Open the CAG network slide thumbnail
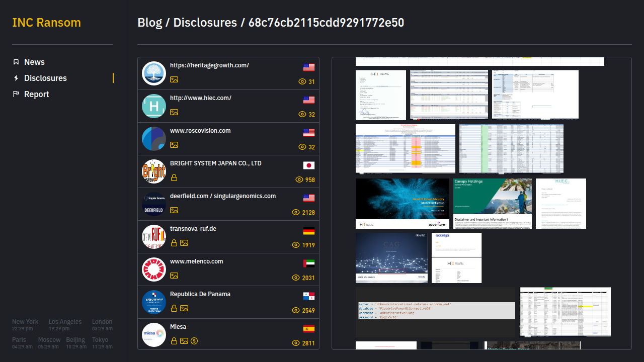644x362 pixels. click(x=391, y=258)
